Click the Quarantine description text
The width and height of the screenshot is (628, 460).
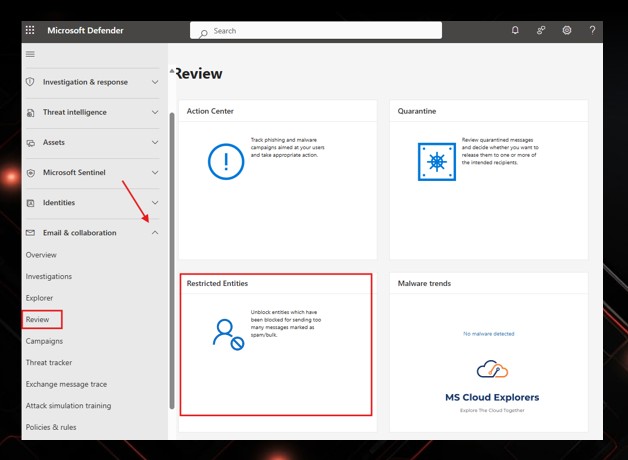click(500, 151)
